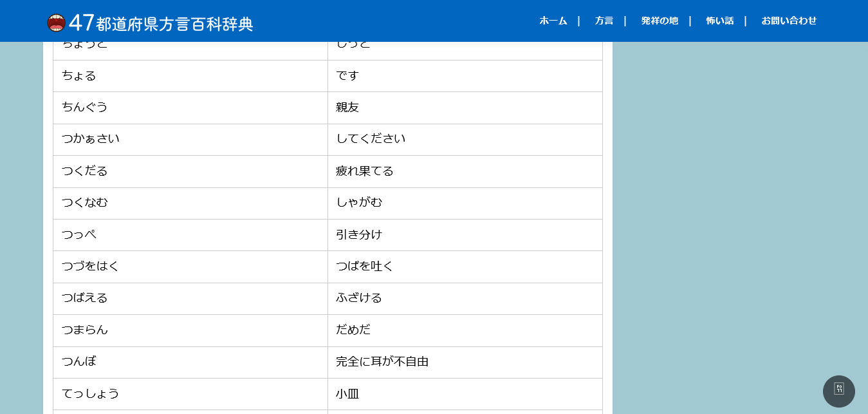Open the お問い合わせ menu item
868x414 pixels.
click(x=790, y=21)
